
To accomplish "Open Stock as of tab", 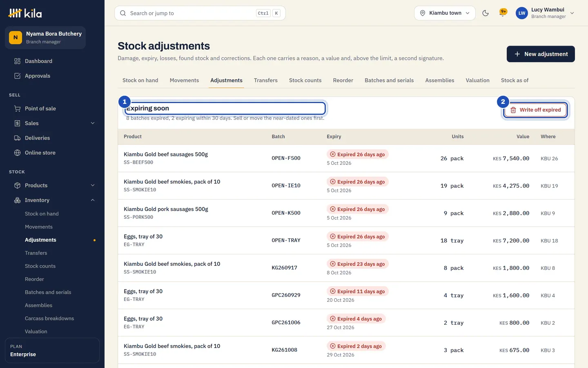I will point(514,81).
